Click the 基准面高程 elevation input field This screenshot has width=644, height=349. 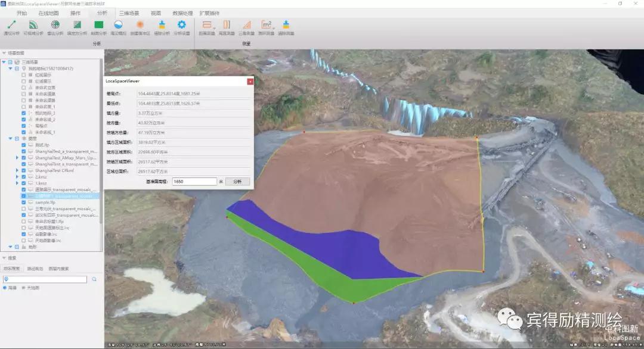194,181
